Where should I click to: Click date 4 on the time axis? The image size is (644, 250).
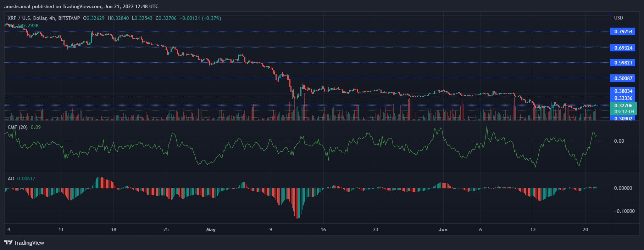(x=9, y=229)
